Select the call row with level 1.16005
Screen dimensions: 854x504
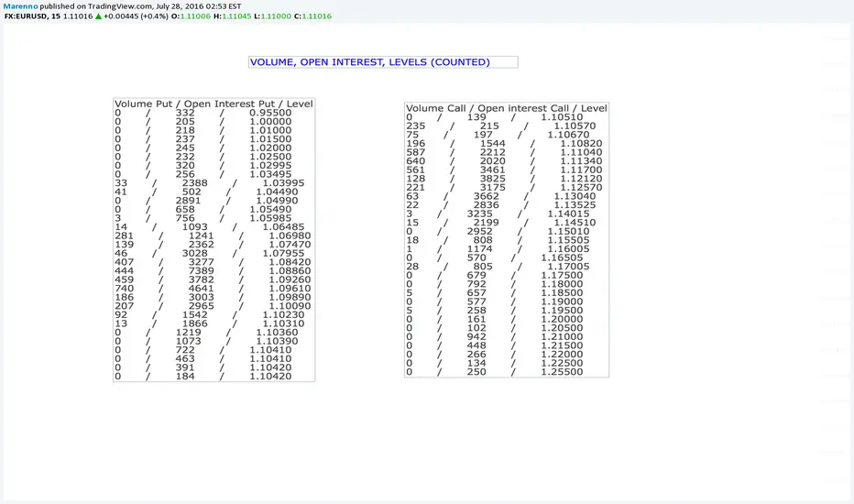click(x=498, y=249)
